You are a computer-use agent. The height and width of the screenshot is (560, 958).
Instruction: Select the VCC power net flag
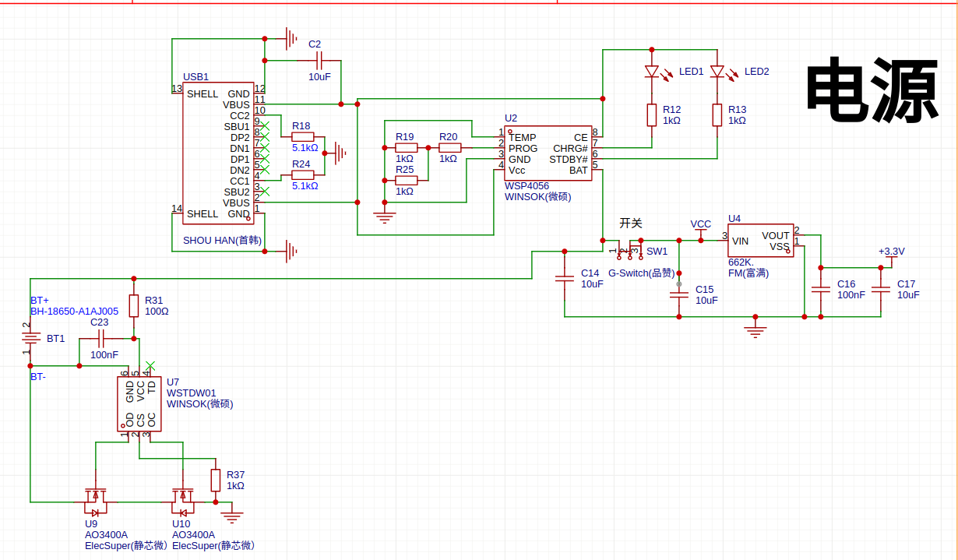tap(700, 227)
